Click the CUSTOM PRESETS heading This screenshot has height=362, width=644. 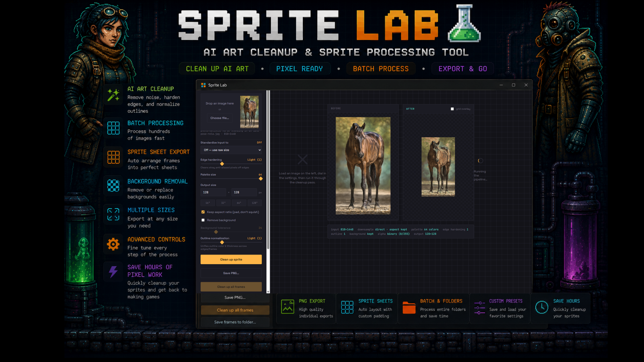click(x=506, y=301)
